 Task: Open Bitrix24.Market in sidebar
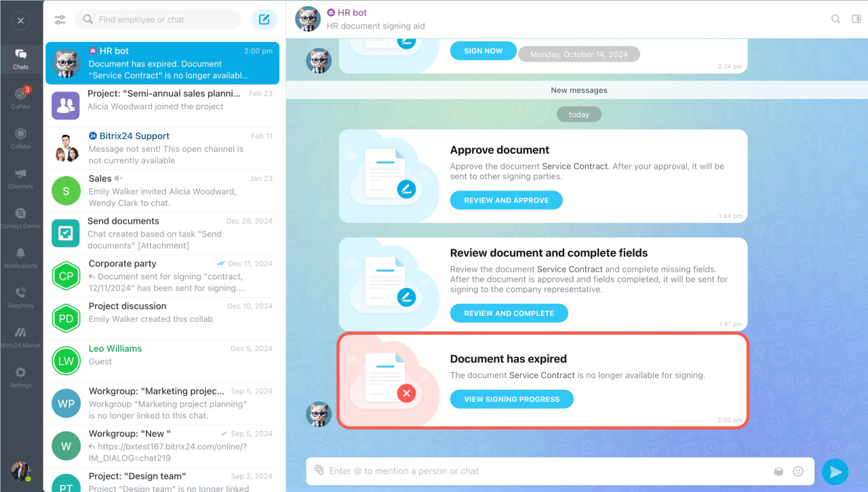[x=21, y=337]
